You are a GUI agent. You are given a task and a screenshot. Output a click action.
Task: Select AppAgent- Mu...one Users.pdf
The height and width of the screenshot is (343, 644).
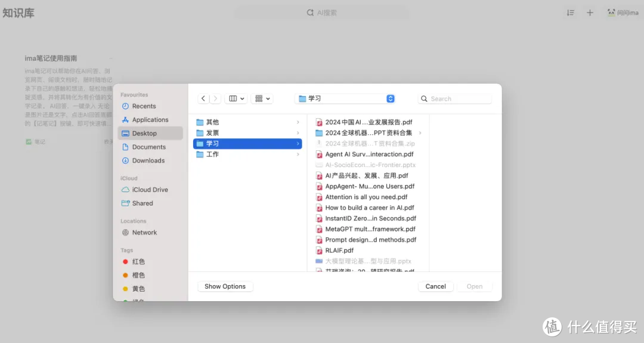369,186
